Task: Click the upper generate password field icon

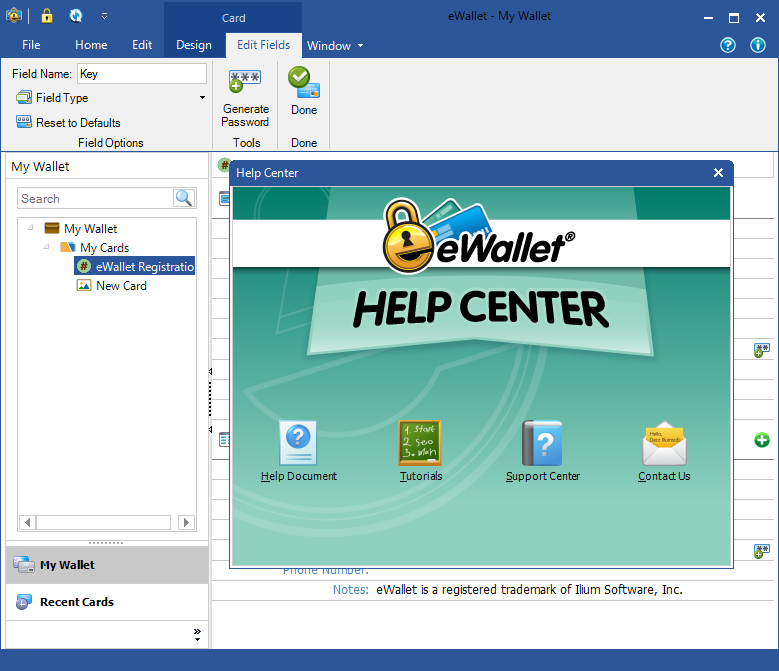Action: pos(761,350)
